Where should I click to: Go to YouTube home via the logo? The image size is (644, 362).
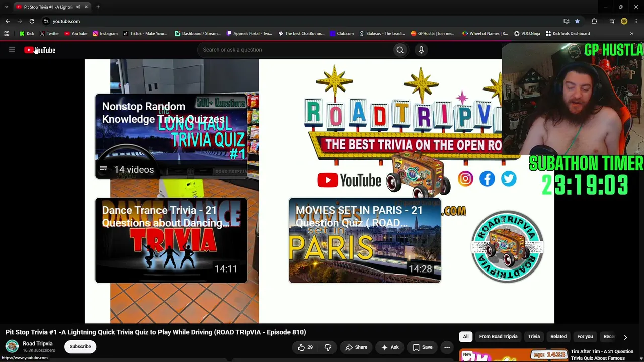coord(40,50)
